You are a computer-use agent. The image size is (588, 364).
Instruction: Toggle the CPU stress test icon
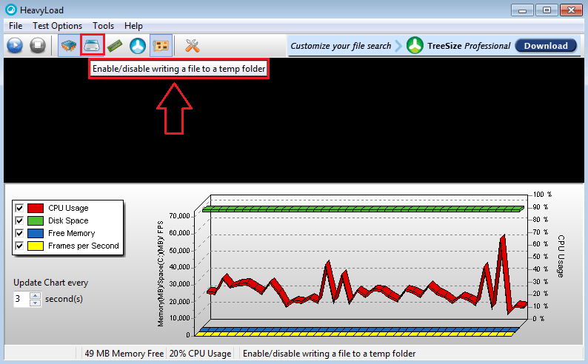tap(69, 45)
